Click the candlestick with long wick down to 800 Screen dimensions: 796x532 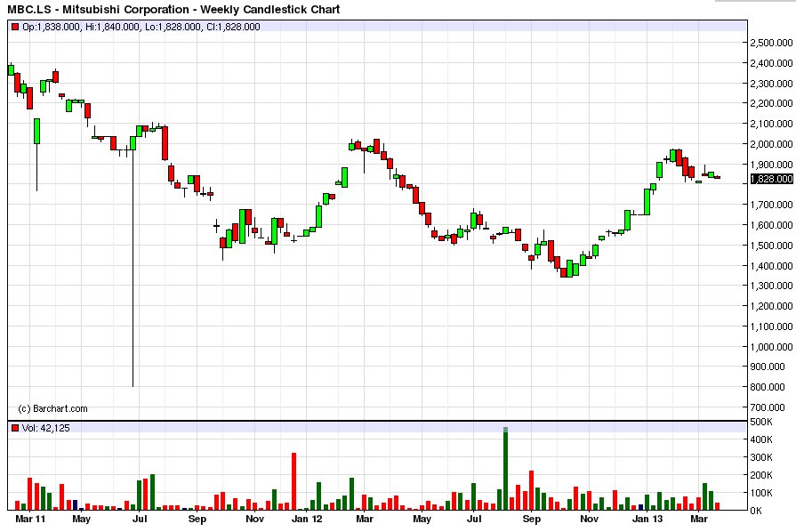point(133,262)
